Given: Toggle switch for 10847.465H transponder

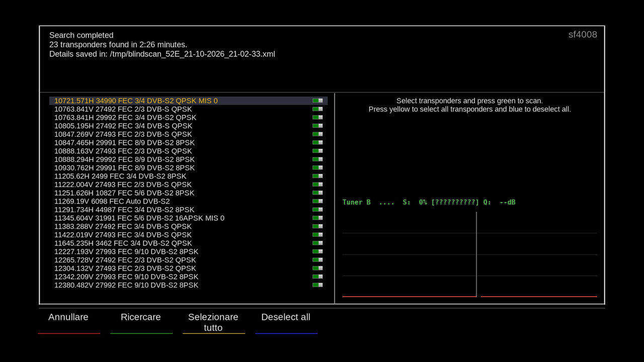Looking at the screenshot, I should (317, 143).
